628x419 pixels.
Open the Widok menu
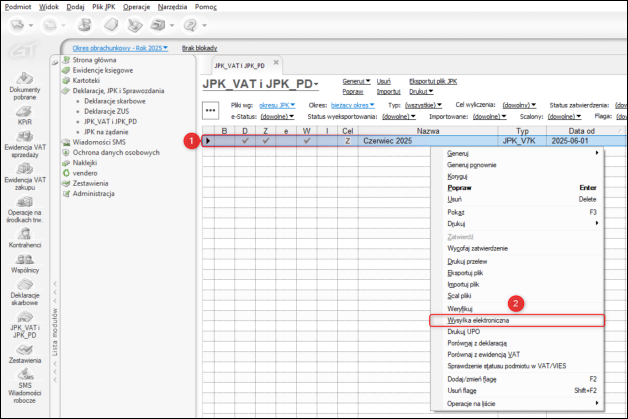(x=48, y=7)
